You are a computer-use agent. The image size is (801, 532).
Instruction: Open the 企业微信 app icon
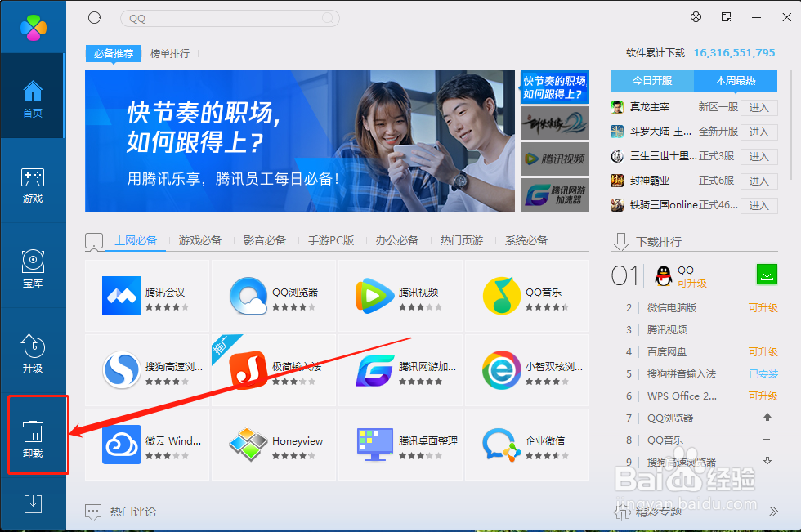pos(502,445)
